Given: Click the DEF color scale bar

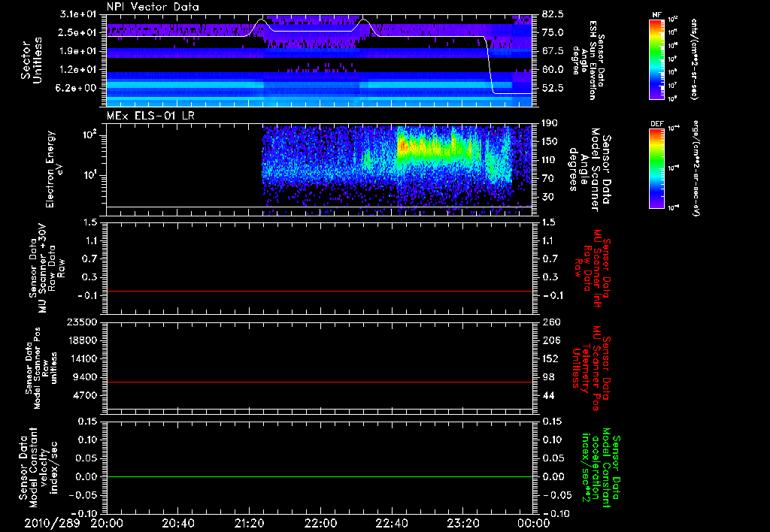Looking at the screenshot, I should click(656, 168).
